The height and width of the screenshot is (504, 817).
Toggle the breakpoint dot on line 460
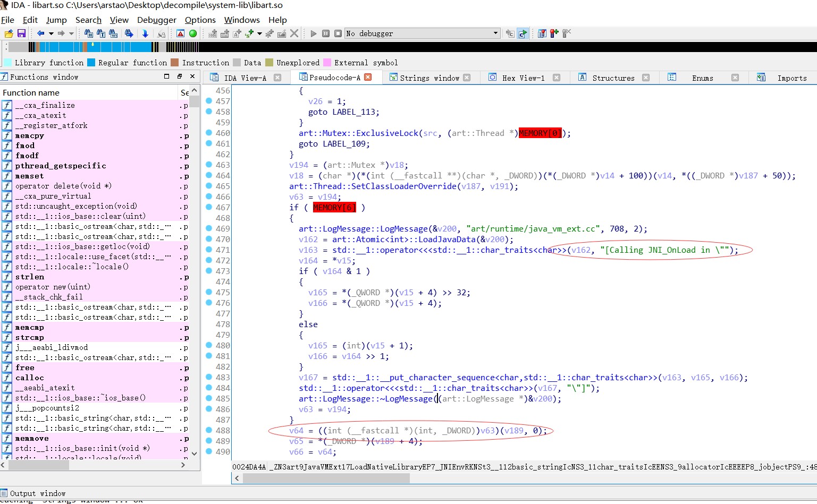(209, 133)
